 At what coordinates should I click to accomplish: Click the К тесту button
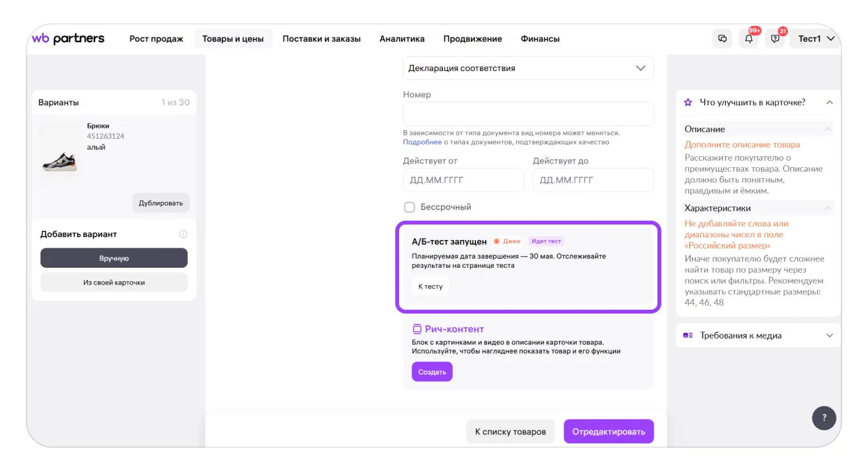click(x=430, y=286)
